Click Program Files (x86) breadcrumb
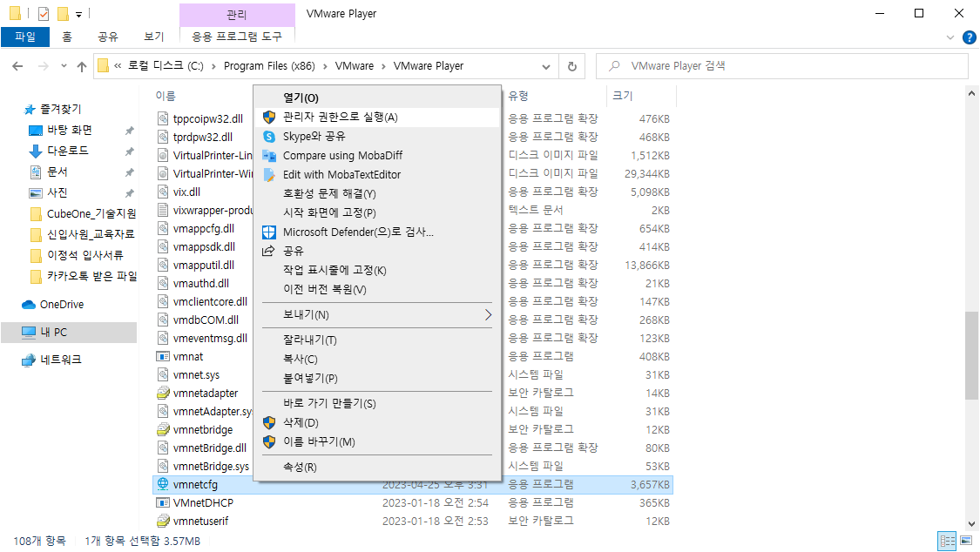Image resolution: width=980 pixels, height=552 pixels. tap(269, 66)
